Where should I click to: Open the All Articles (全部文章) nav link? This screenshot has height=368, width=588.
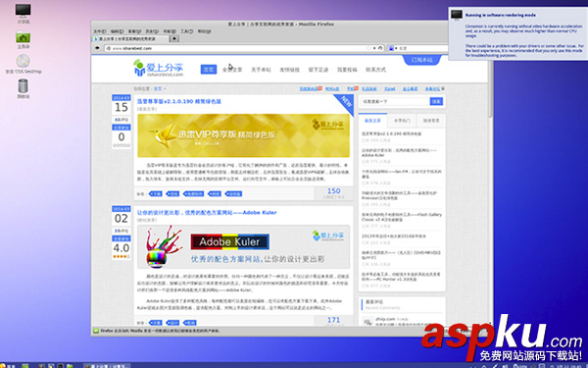click(x=232, y=70)
